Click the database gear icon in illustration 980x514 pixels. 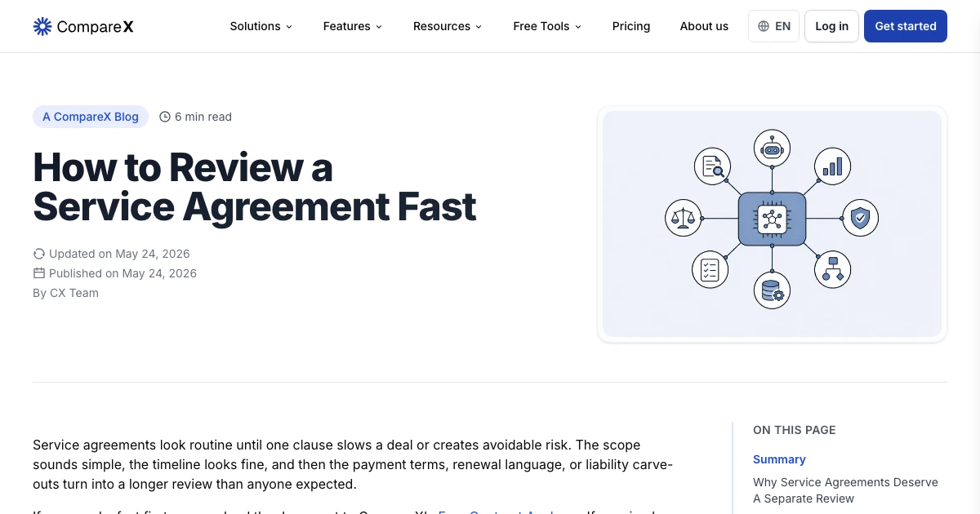pyautogui.click(x=772, y=290)
